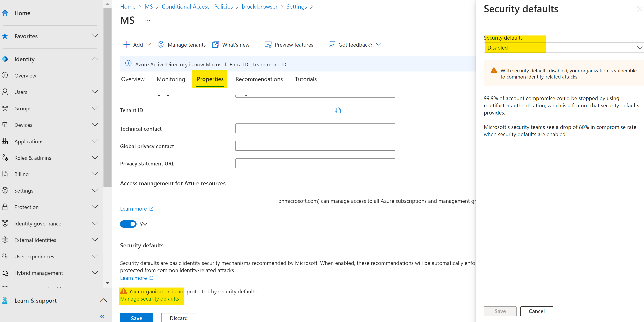This screenshot has width=644, height=322.
Task: Select the Groups icon in the sidebar
Action: (5, 108)
